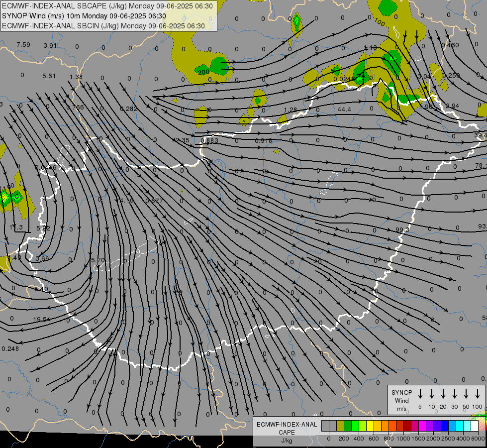
Task: Click the 0.460 value on the map
Action: tap(450, 45)
